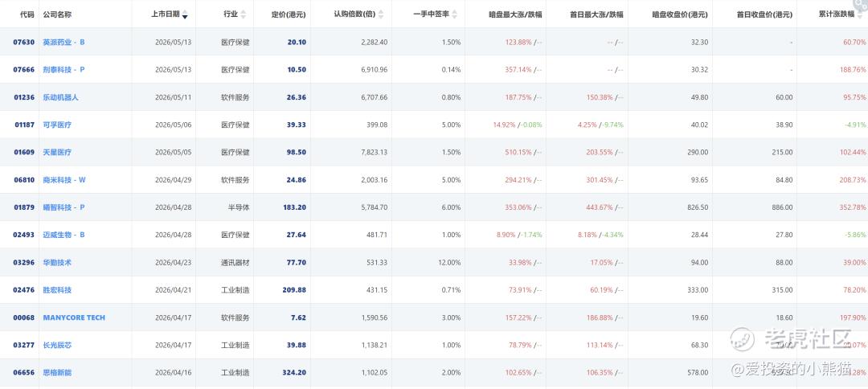Image resolution: width=868 pixels, height=389 pixels.
Task: Click the 行业 column sort arrows
Action: (244, 14)
